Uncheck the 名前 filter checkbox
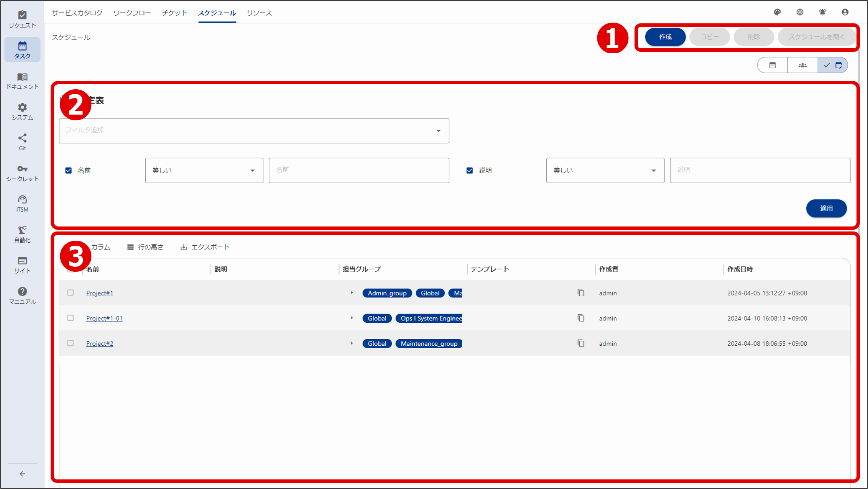 tap(69, 171)
